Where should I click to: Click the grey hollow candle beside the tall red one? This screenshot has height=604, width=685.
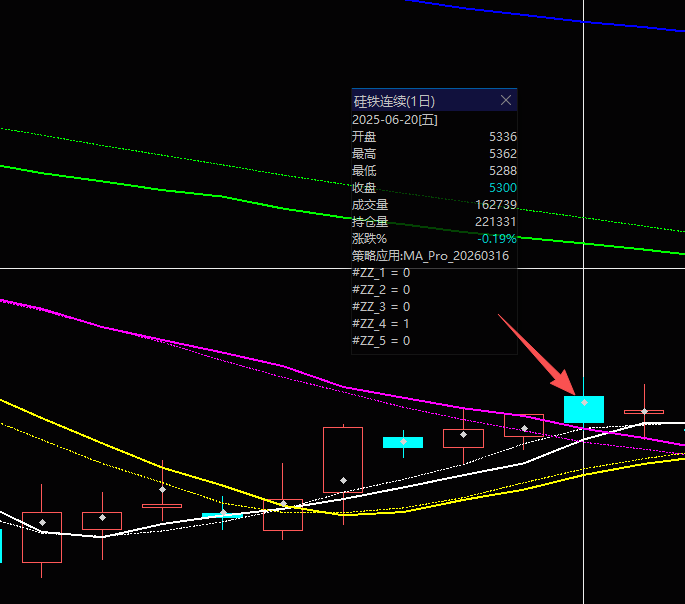click(x=463, y=438)
